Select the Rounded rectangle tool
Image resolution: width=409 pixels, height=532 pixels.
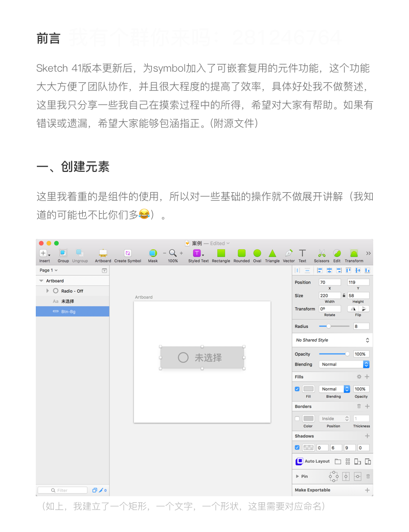click(x=241, y=253)
